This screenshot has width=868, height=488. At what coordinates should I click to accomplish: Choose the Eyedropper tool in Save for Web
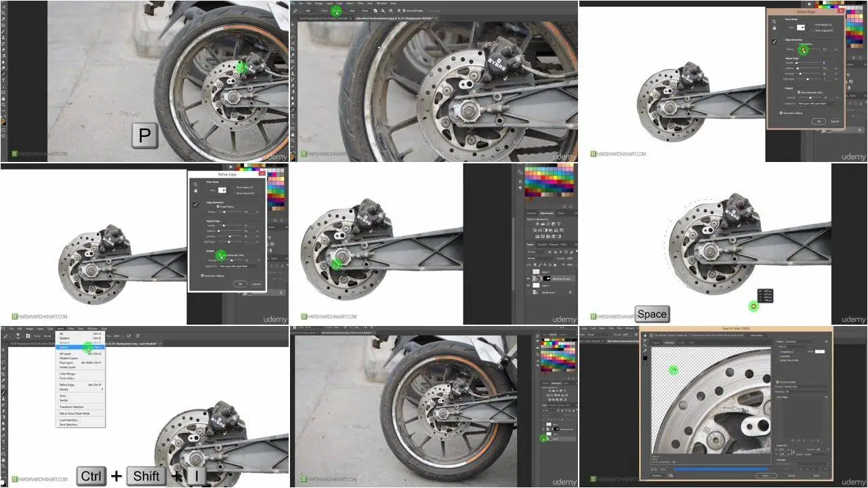click(645, 350)
